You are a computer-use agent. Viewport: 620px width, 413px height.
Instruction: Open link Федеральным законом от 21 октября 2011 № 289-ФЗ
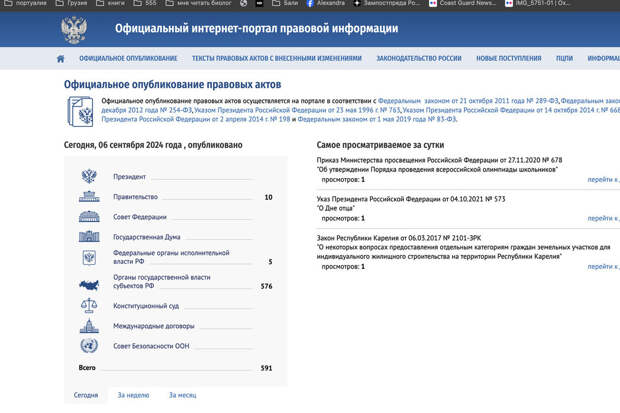tap(468, 101)
